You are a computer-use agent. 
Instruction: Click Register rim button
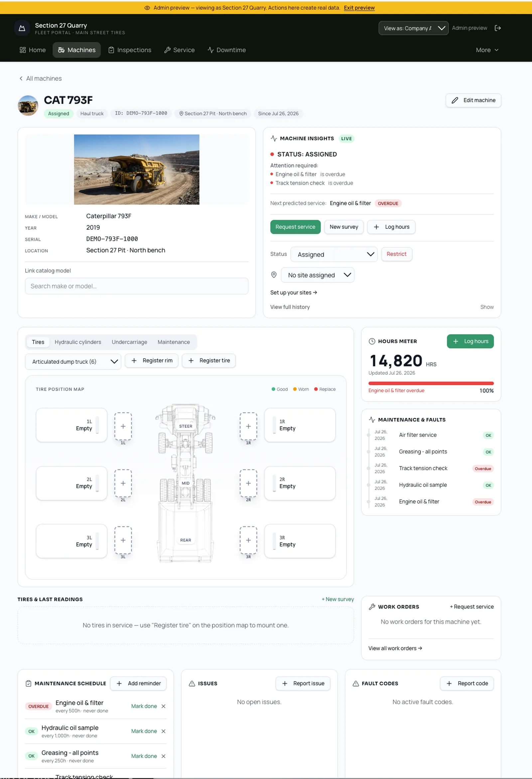152,361
